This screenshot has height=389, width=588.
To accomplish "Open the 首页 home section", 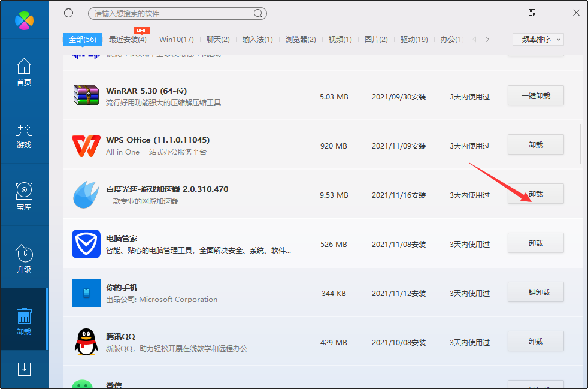I will pos(24,71).
